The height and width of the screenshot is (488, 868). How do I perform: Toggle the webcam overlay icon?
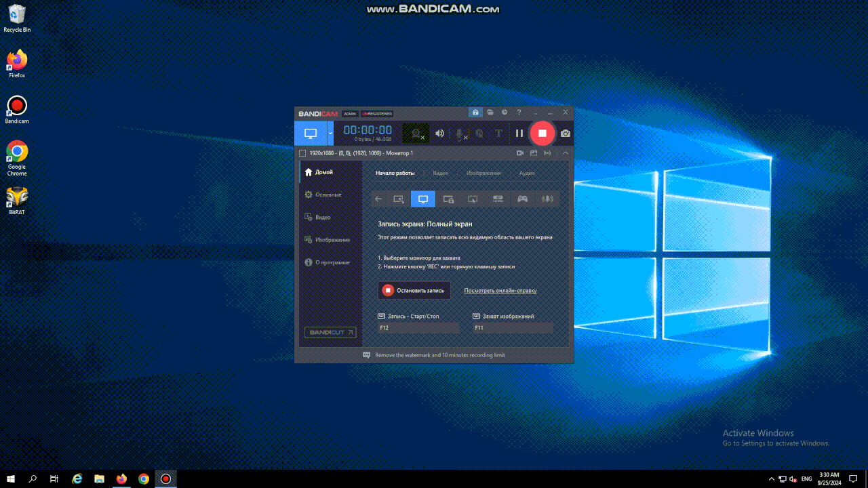tap(416, 134)
